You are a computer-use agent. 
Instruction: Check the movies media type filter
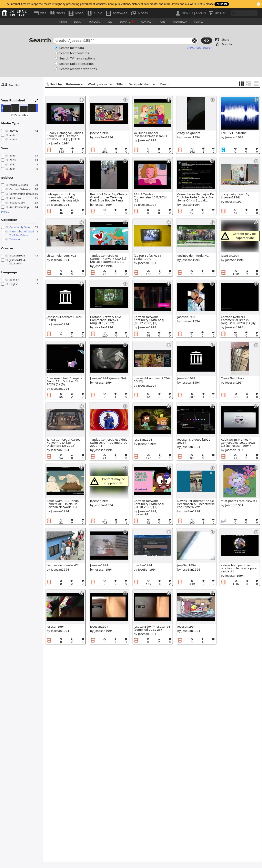[x=3, y=131]
